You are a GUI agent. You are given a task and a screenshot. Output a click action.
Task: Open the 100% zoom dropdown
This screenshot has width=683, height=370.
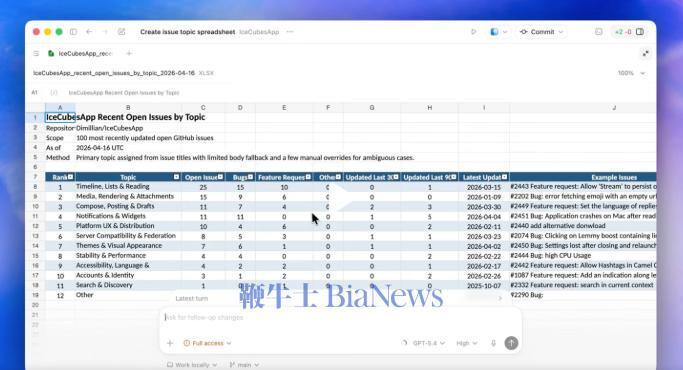[631, 73]
